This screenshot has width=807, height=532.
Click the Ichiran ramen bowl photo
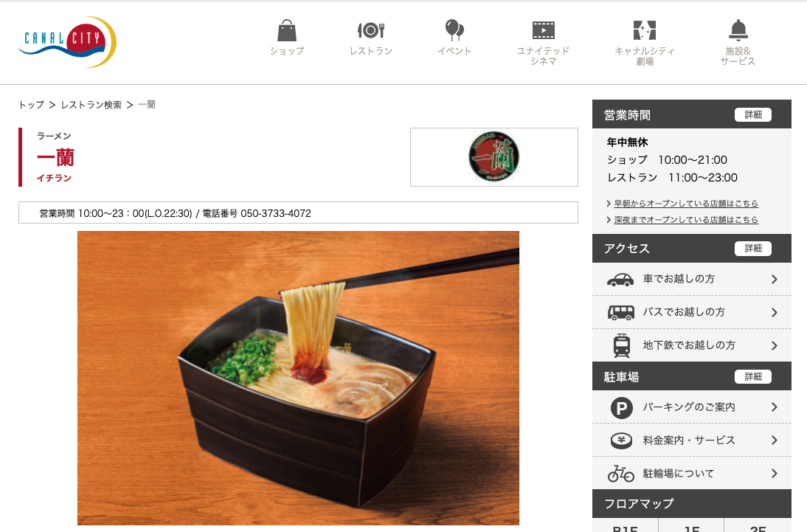pyautogui.click(x=298, y=378)
